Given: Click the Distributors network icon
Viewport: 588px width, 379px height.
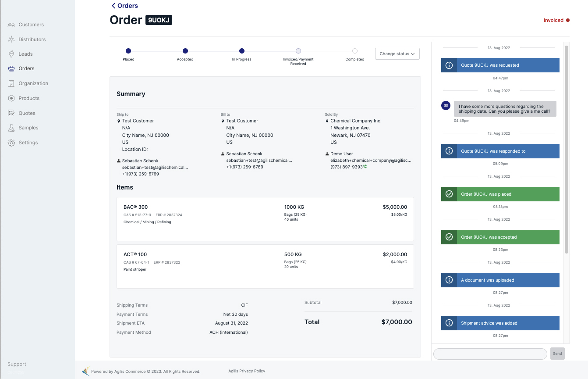Looking at the screenshot, I should [11, 39].
